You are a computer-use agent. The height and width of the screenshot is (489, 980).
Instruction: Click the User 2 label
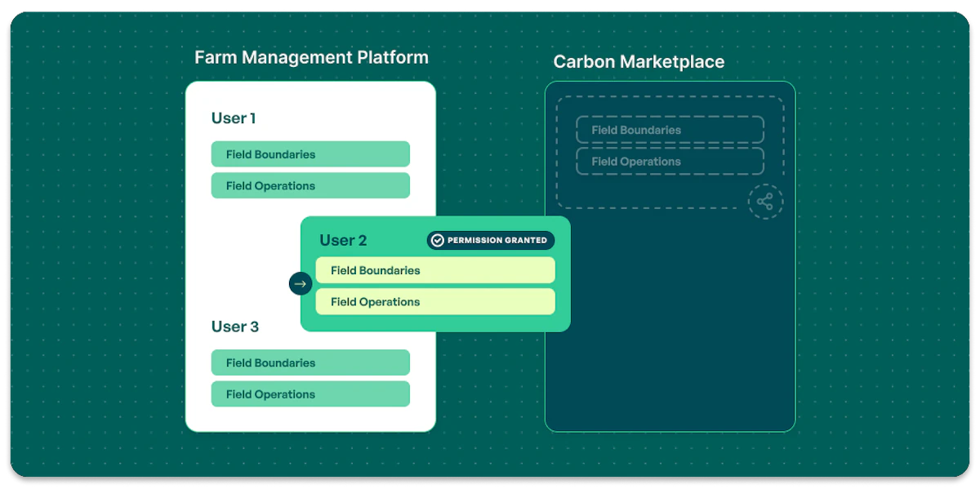(343, 240)
